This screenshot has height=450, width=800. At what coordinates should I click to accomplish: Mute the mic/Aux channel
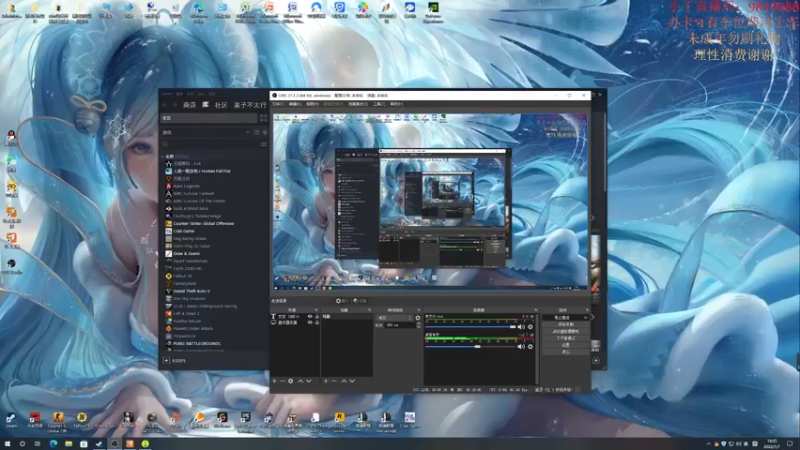coord(521,327)
